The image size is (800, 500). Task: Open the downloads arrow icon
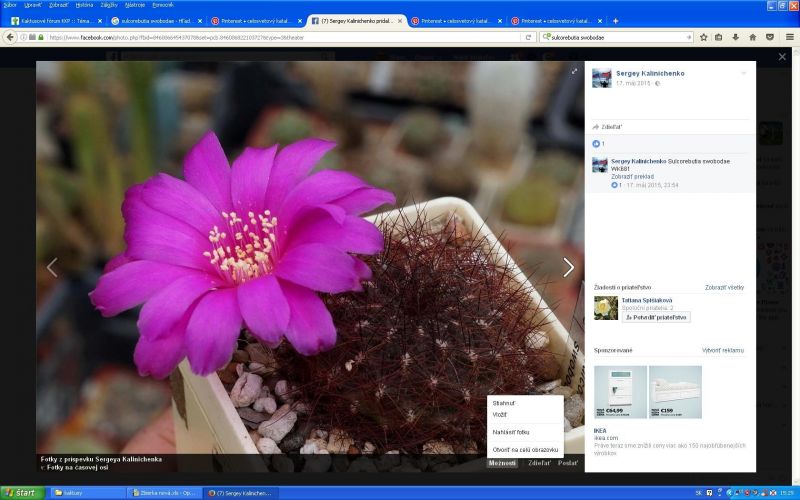click(735, 37)
